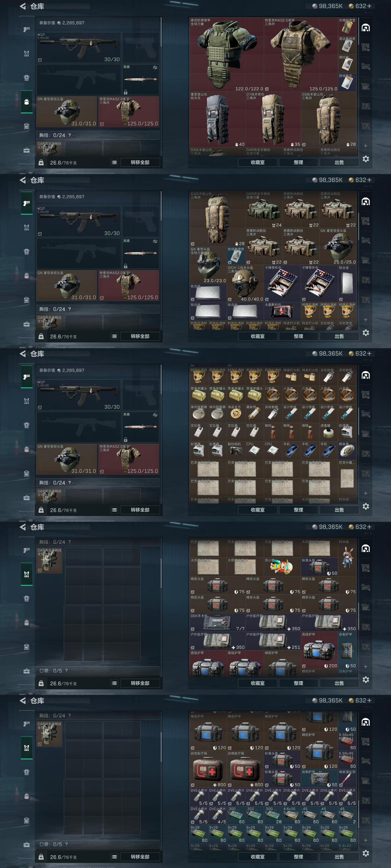The image size is (391, 868).
Task: Click the DEK手术包 surgical kit
Action: click(218, 622)
